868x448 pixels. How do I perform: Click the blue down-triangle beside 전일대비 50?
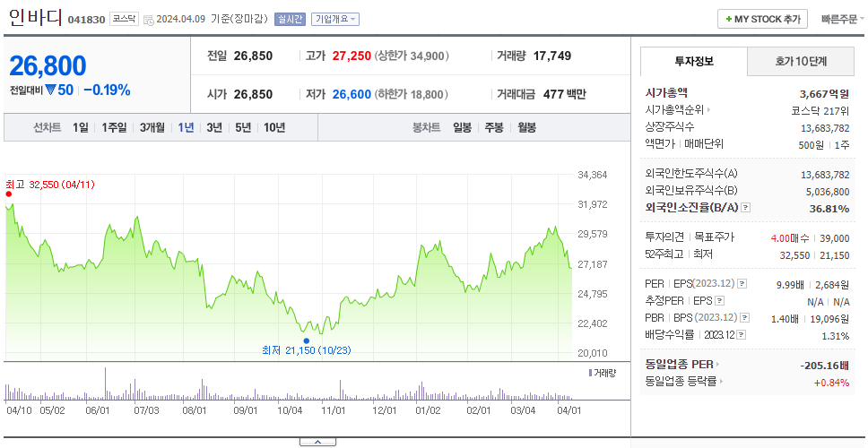pyautogui.click(x=50, y=90)
